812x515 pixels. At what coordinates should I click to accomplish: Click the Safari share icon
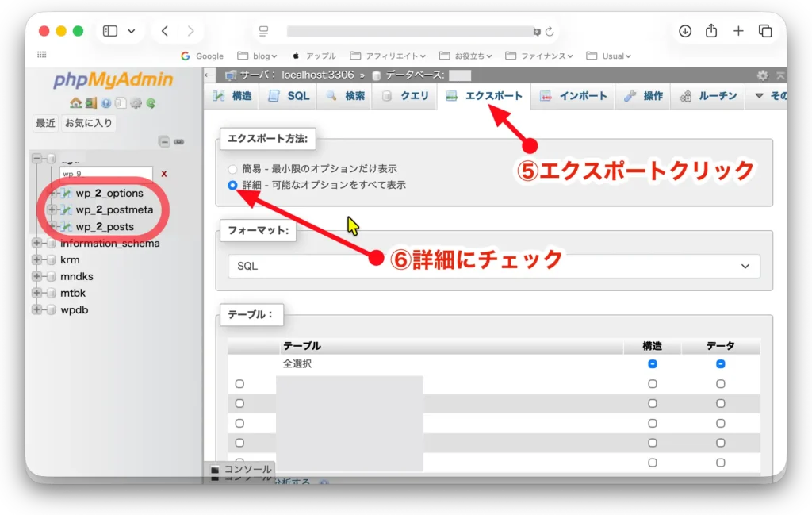click(711, 31)
